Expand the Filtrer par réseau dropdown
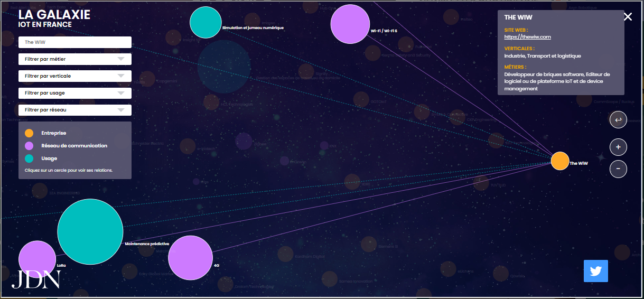Viewport: 644px width, 299px height. (x=74, y=110)
